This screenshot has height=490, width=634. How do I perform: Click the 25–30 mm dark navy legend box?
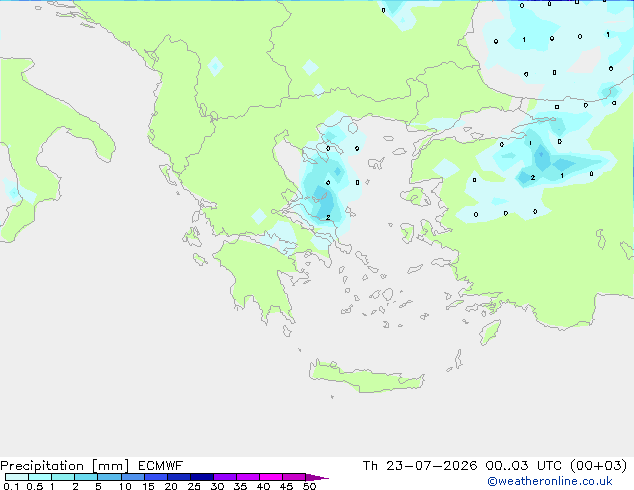point(202,477)
